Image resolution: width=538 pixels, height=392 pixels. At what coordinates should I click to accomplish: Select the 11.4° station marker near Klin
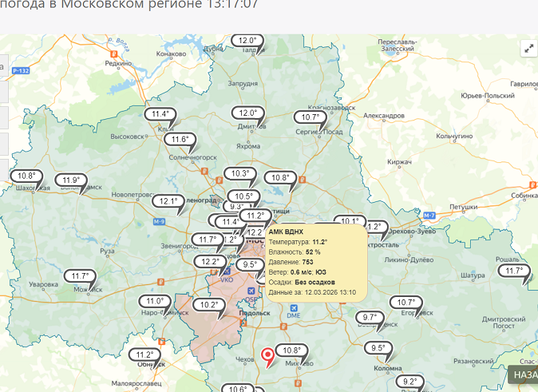[162, 114]
